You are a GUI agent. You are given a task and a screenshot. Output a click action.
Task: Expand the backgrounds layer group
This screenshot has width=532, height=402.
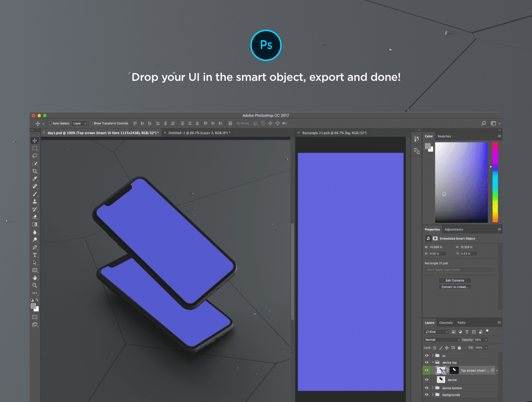(x=432, y=395)
